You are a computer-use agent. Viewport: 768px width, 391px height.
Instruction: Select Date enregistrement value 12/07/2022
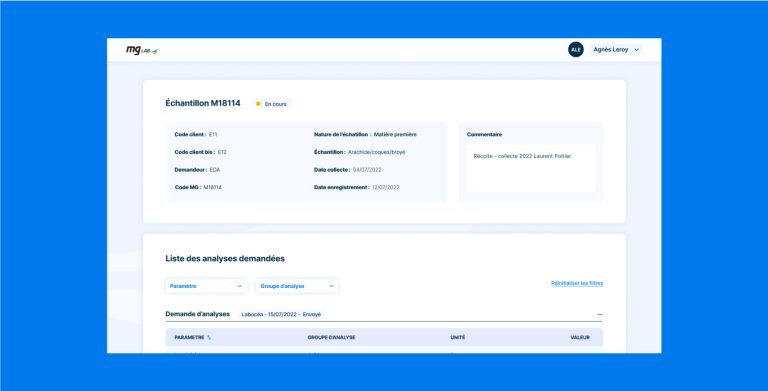click(x=385, y=187)
